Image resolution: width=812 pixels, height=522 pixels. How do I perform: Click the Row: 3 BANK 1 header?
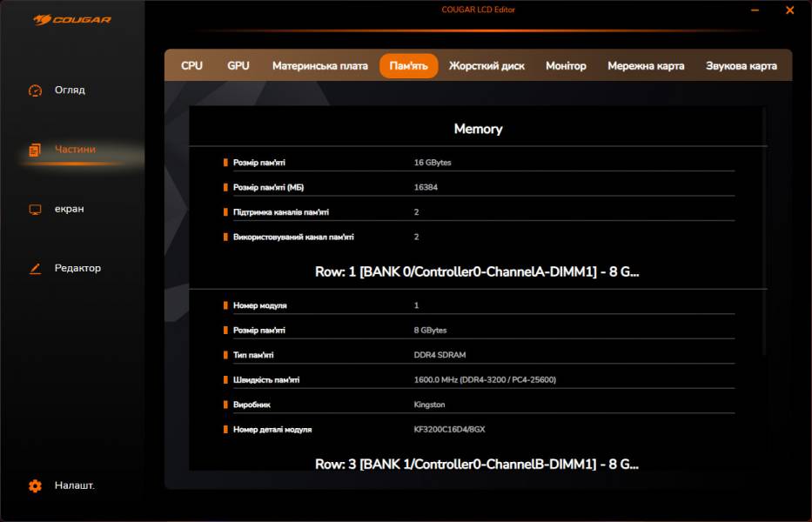477,464
